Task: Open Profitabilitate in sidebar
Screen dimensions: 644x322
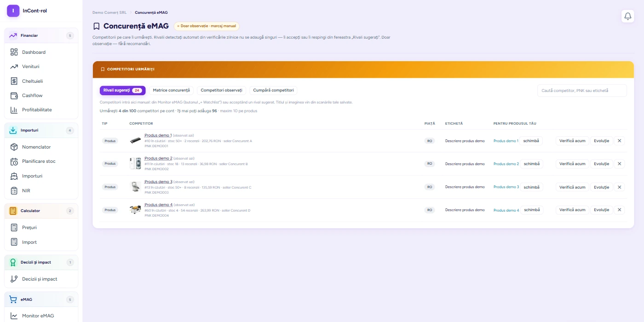Action: (x=41, y=110)
